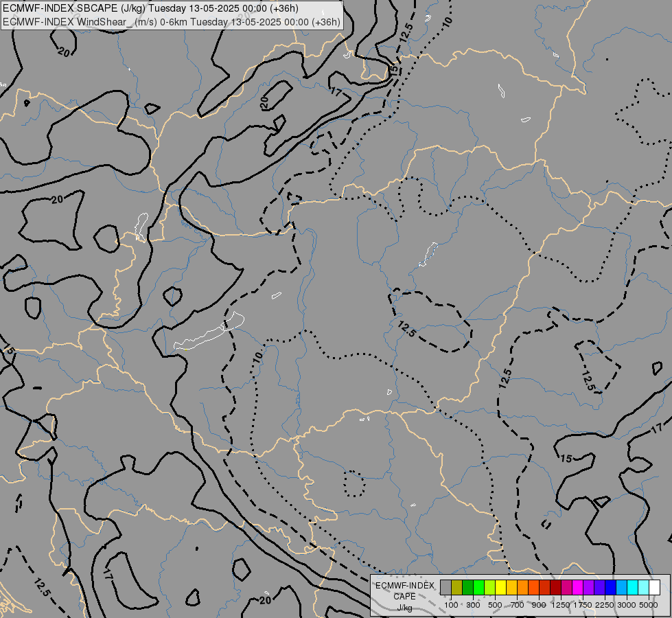
Task: Click the sky blue legend swatch
Action: click(621, 587)
